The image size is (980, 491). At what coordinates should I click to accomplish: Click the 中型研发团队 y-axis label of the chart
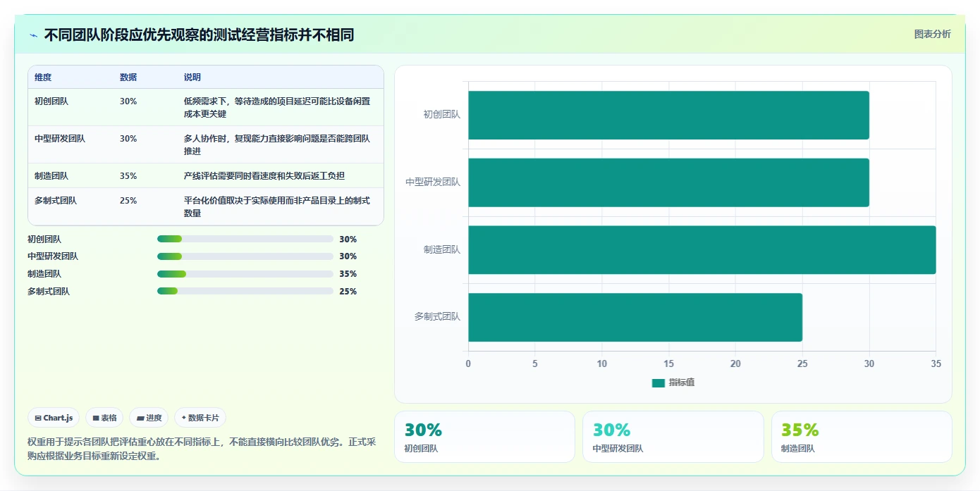coord(433,182)
